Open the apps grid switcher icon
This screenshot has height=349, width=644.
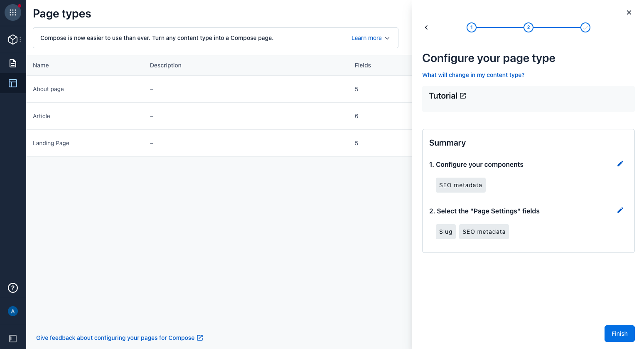coord(13,13)
